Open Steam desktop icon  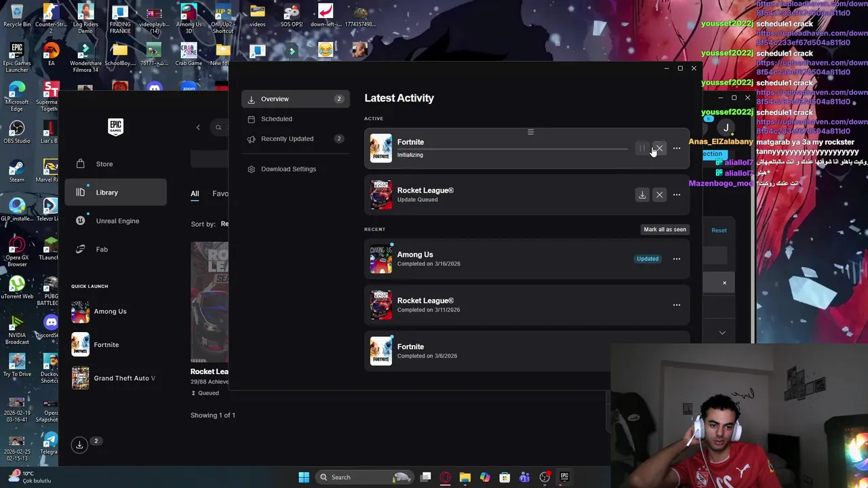click(x=17, y=171)
